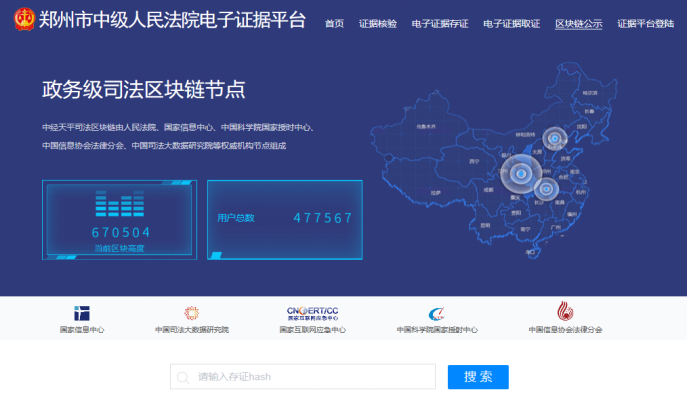Go to 电子证据取证 in the navigation
The width and height of the screenshot is (688, 404).
[x=512, y=24]
